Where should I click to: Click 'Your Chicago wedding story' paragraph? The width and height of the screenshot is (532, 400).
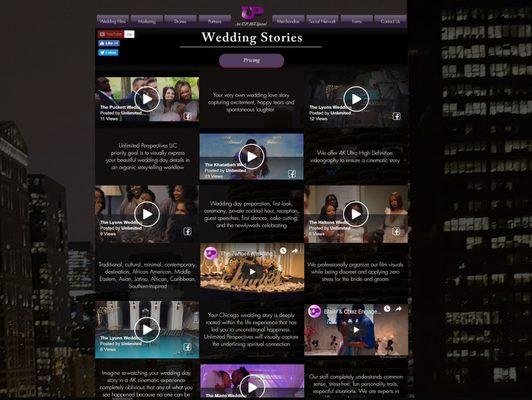point(251,329)
